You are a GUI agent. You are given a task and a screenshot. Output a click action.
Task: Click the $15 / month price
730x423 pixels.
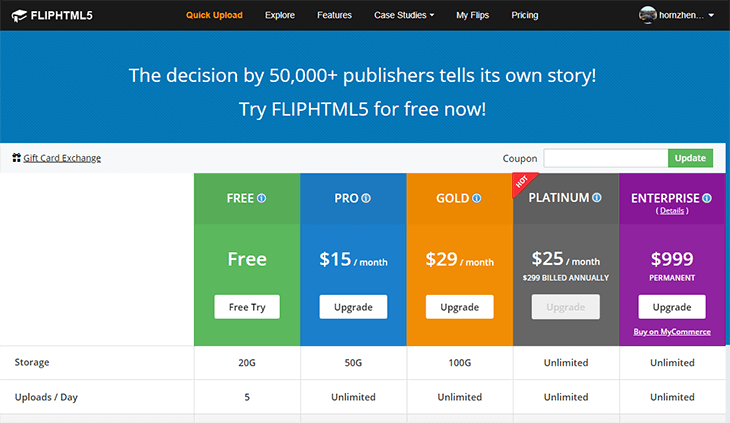(x=353, y=259)
